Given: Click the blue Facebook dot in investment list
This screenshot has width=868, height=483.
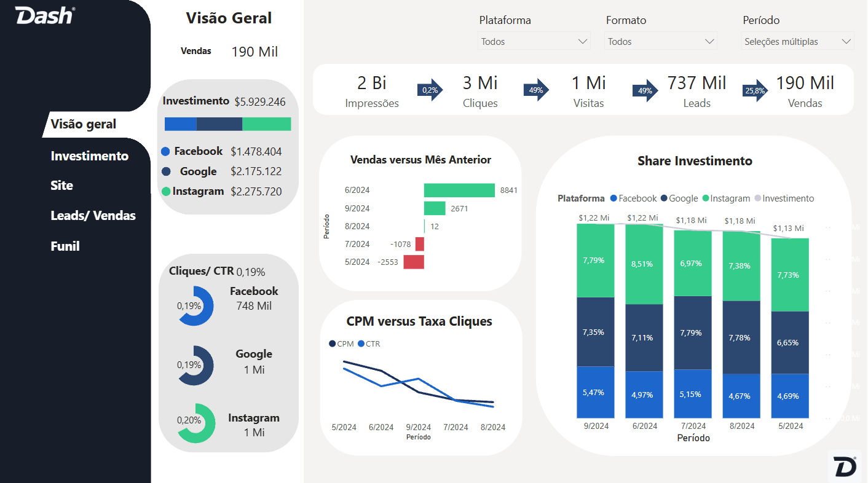Looking at the screenshot, I should pos(165,152).
